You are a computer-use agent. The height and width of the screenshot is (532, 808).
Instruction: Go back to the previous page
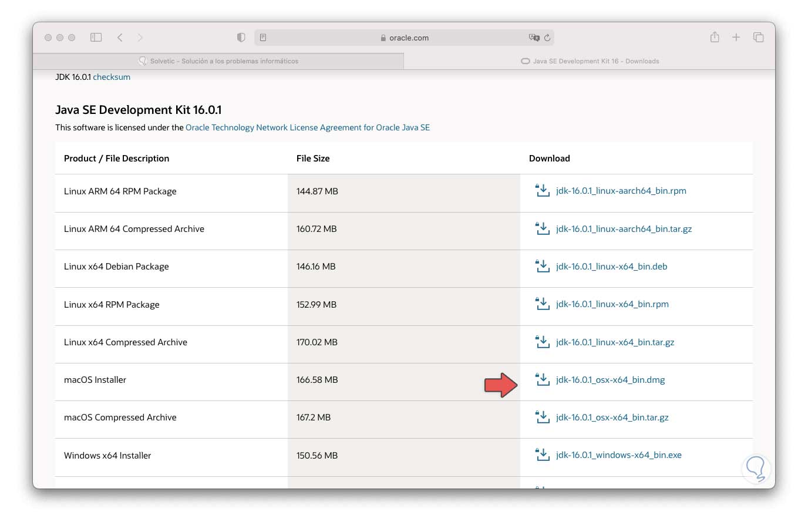pos(120,38)
